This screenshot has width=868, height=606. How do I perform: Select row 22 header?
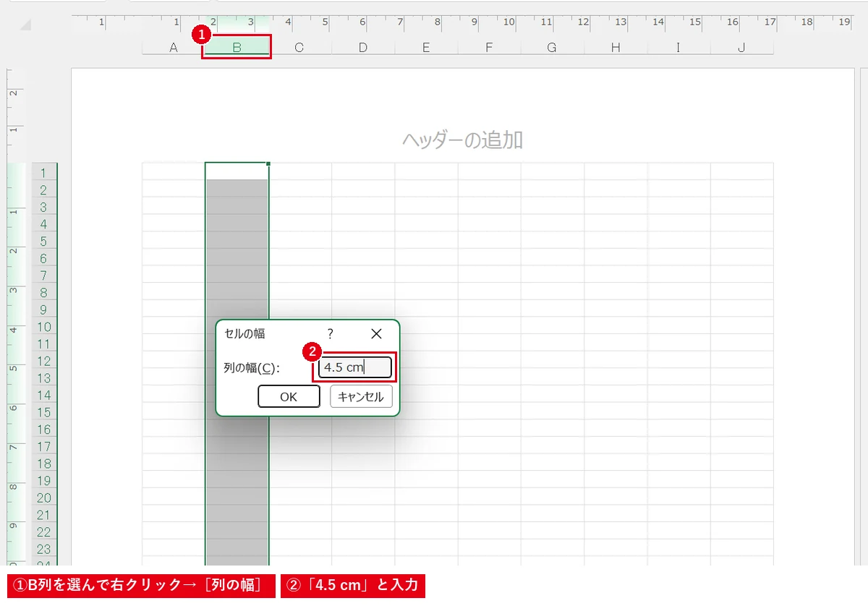coord(44,532)
